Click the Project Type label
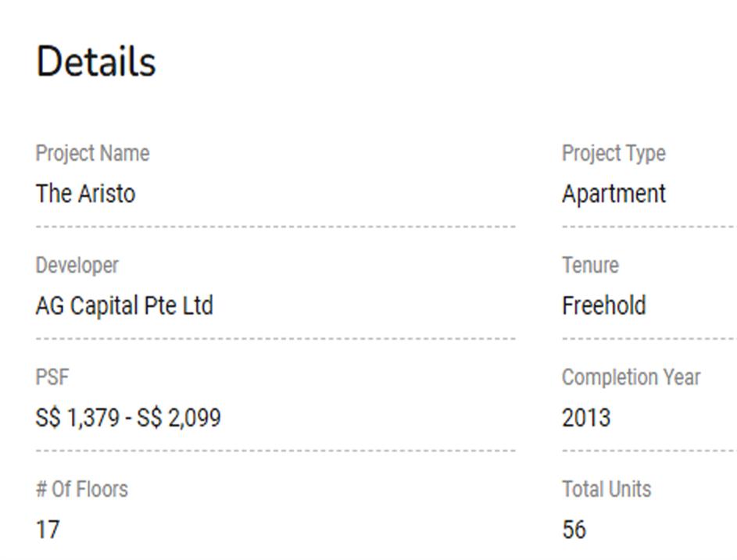This screenshot has height=560, width=737. [614, 153]
